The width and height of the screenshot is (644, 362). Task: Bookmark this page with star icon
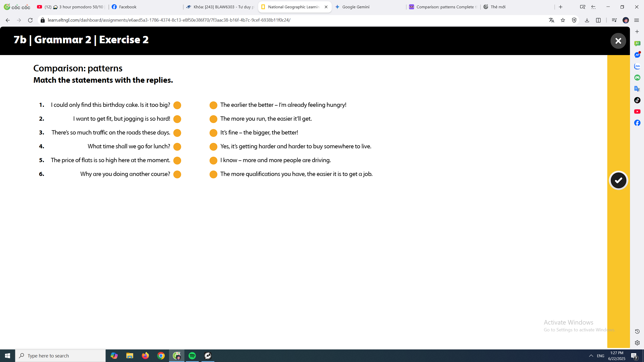563,20
